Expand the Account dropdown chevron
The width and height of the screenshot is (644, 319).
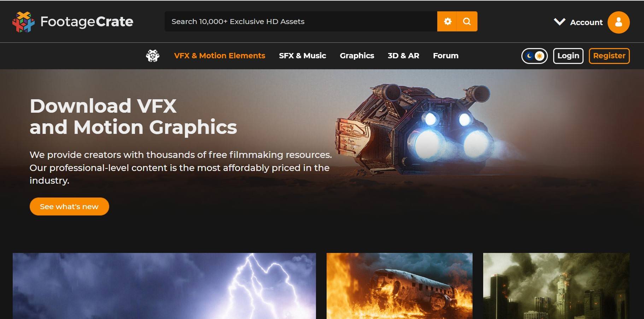[x=560, y=22]
